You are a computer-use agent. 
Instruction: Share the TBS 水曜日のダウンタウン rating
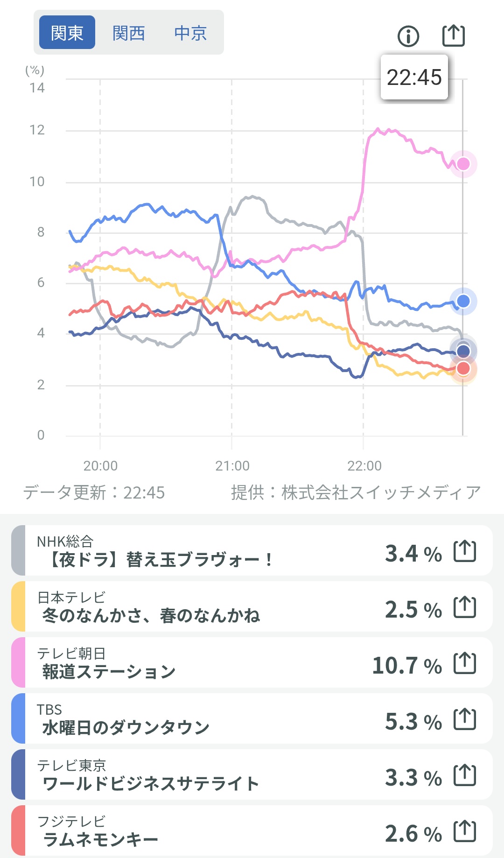pos(465,719)
